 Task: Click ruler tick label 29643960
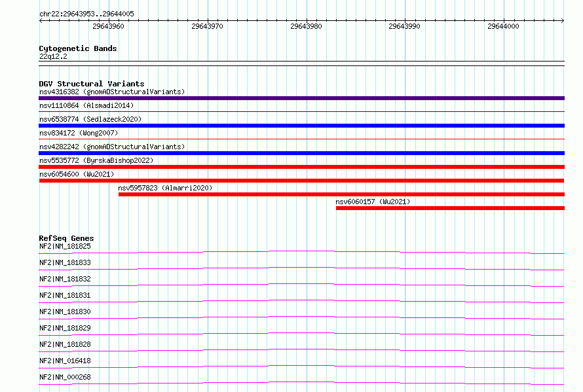(108, 26)
